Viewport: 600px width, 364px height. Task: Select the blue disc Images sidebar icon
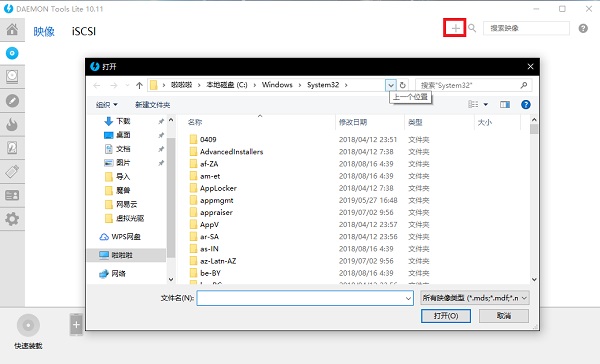12,53
